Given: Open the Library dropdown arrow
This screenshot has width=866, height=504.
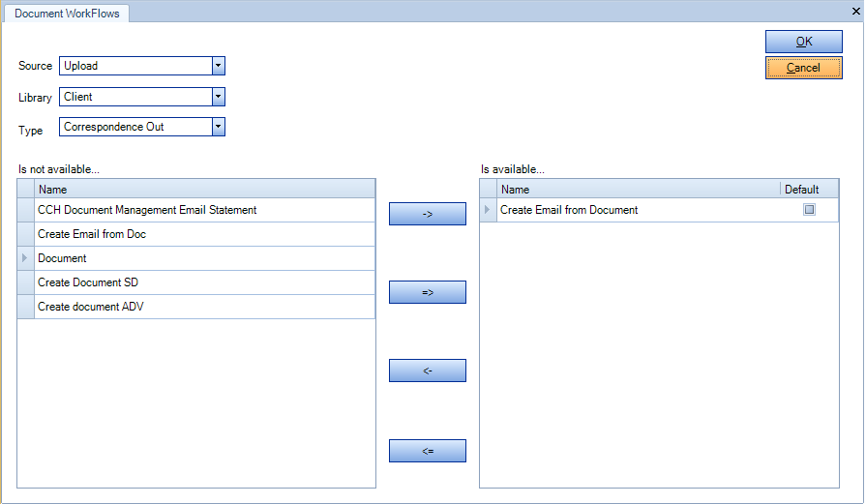Looking at the screenshot, I should point(218,97).
